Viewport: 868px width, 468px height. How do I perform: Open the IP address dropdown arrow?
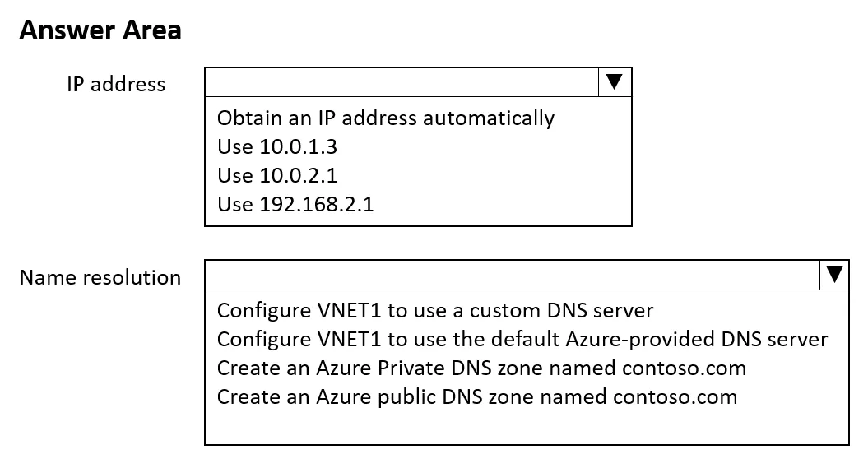(x=615, y=82)
